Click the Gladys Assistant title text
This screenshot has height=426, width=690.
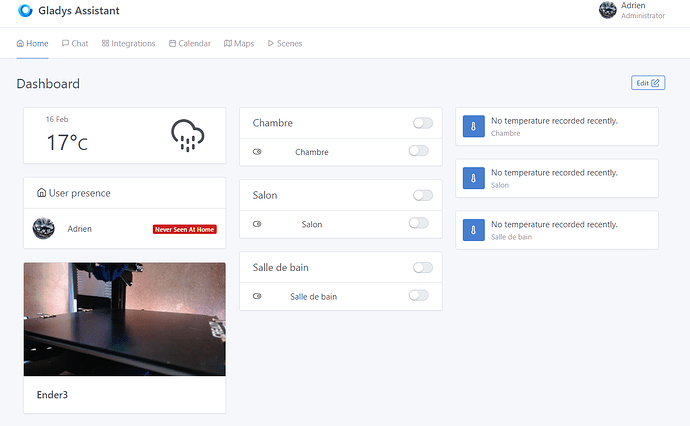[79, 11]
